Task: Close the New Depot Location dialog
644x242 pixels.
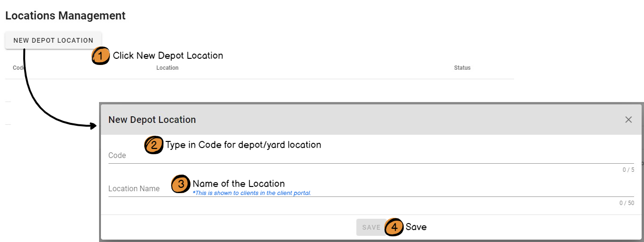Action: pos(628,120)
